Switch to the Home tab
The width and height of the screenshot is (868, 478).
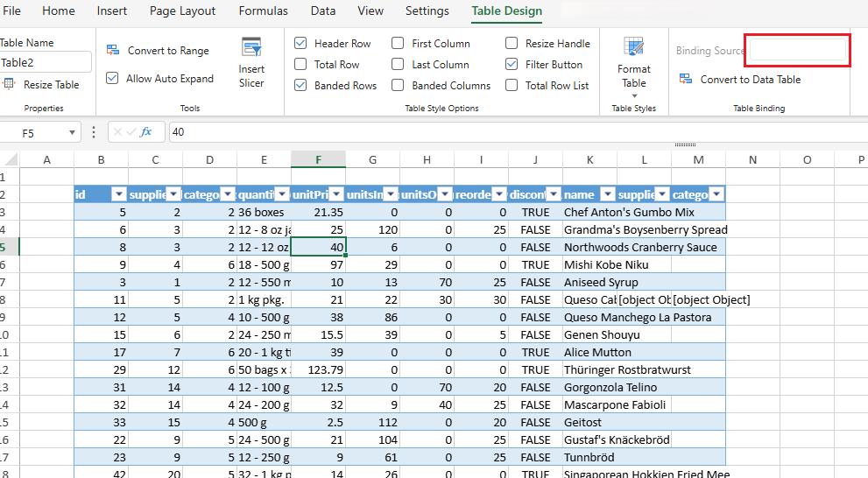coord(59,11)
